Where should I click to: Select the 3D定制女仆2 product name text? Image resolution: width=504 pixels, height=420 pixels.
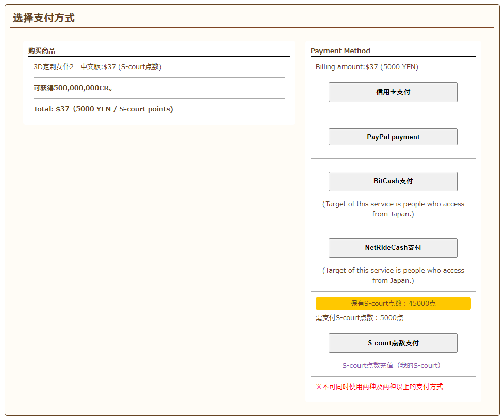[54, 67]
